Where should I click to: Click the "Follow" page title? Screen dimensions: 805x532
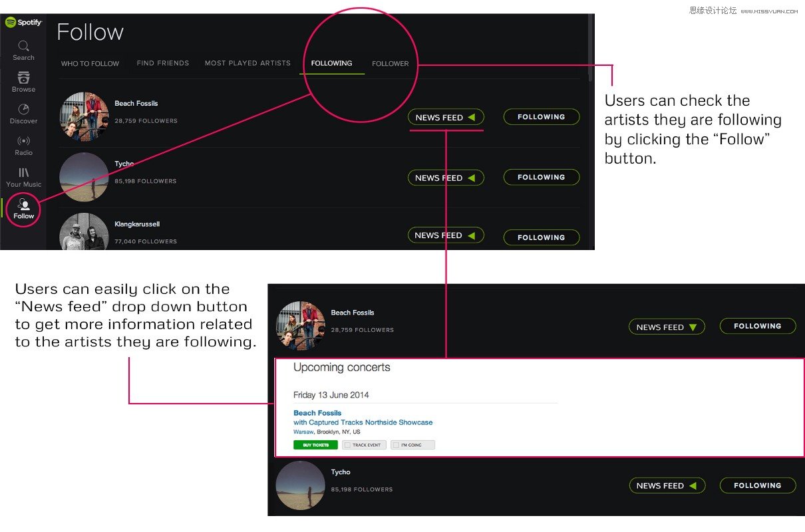(x=90, y=32)
